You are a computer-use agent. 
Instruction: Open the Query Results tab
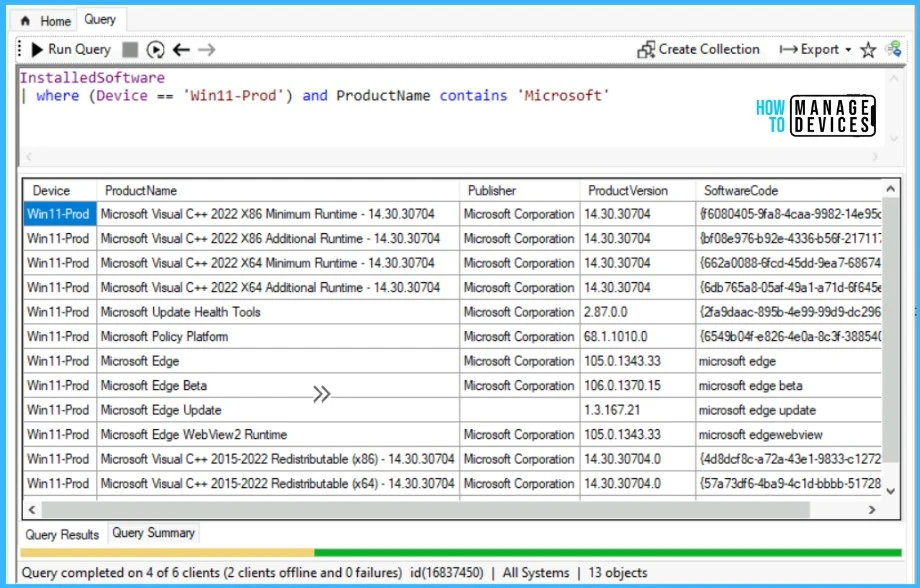62,535
